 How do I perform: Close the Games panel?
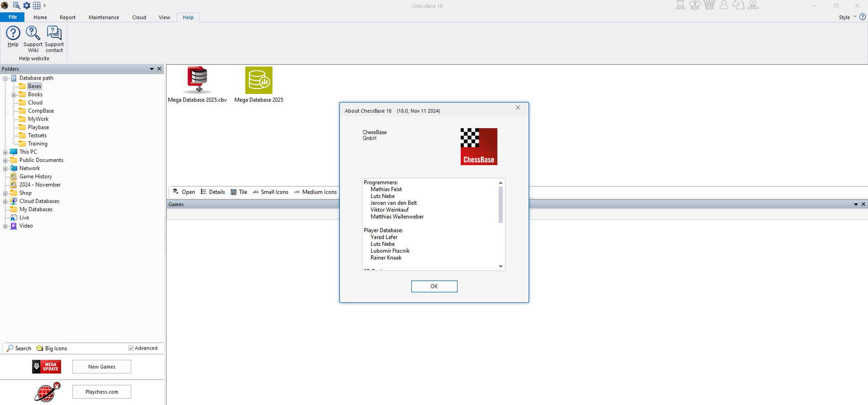click(863, 204)
